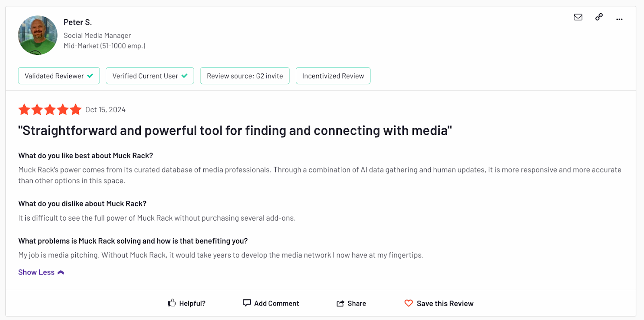
Task: Click the Share arrow icon
Action: 340,303
